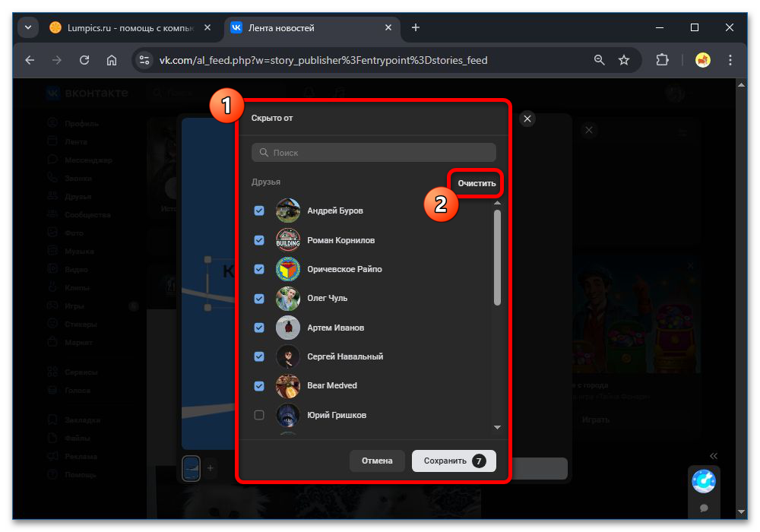This screenshot has width=760, height=532.
Task: Click Сохранить to save the selection
Action: [x=453, y=461]
